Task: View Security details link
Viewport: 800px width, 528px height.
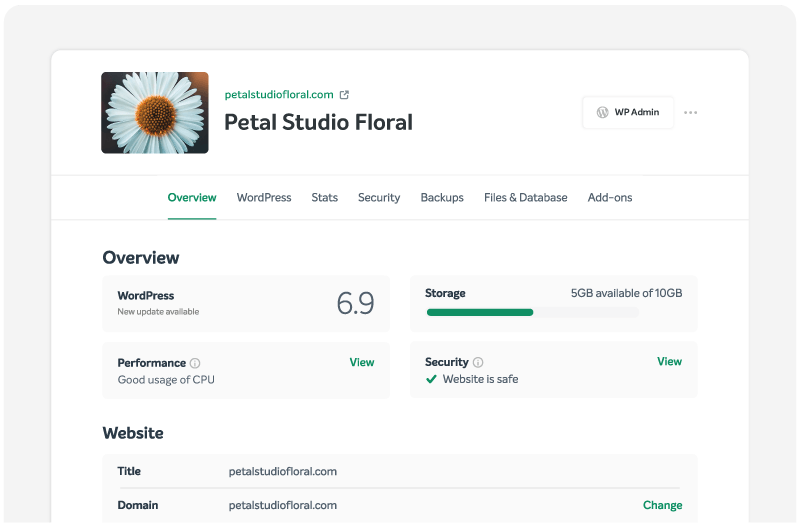Action: (x=669, y=362)
